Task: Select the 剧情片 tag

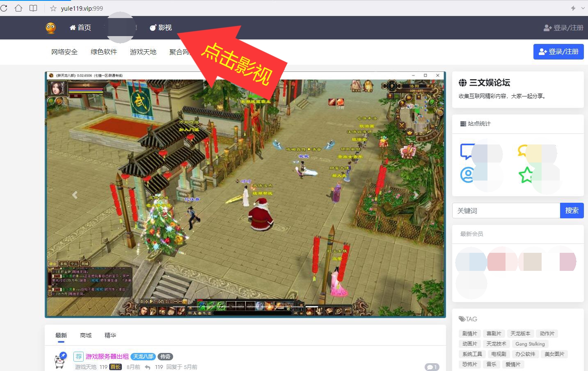Action: coord(469,333)
